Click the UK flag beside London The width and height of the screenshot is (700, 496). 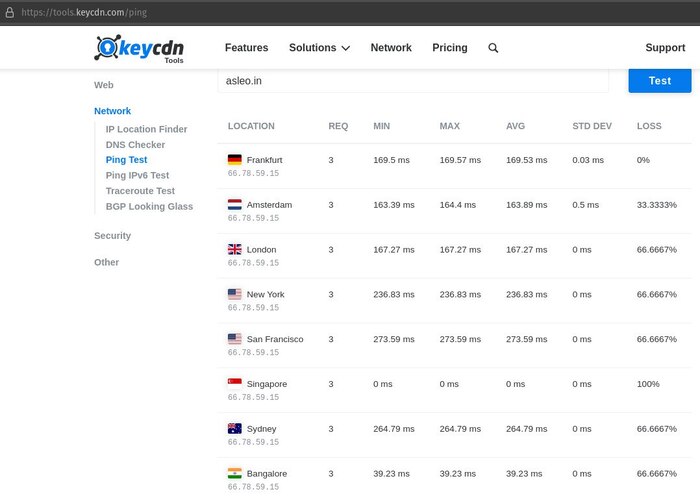click(235, 250)
